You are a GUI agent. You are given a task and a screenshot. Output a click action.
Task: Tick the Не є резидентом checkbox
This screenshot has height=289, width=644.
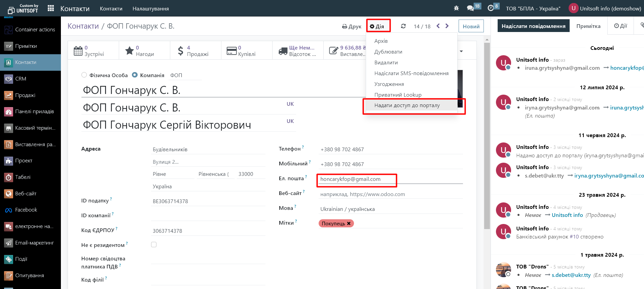[154, 245]
